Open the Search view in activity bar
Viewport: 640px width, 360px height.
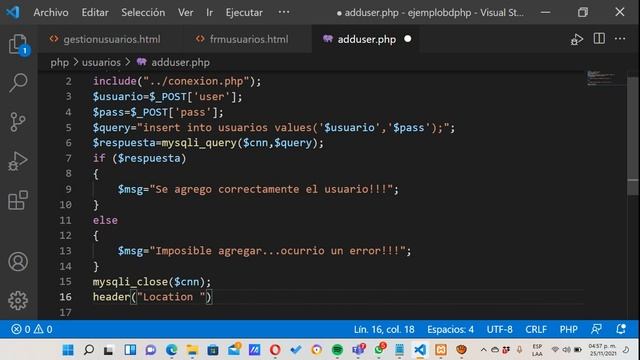[18, 83]
